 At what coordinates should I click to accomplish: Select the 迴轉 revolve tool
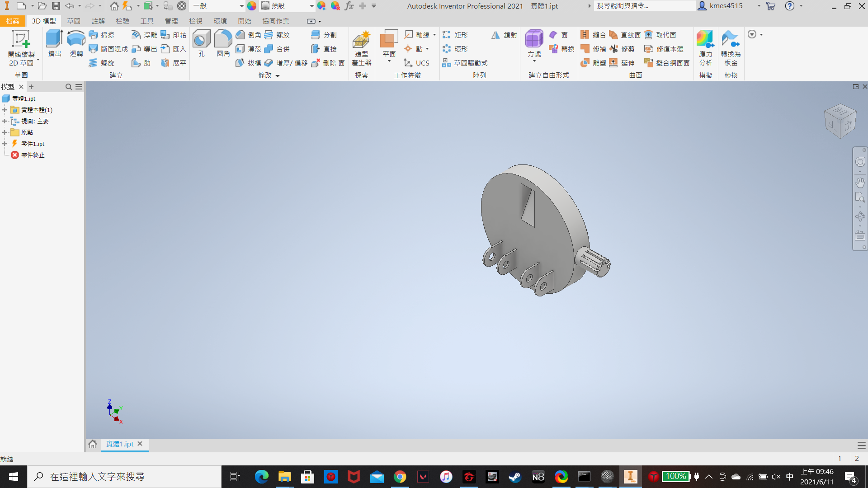[76, 43]
